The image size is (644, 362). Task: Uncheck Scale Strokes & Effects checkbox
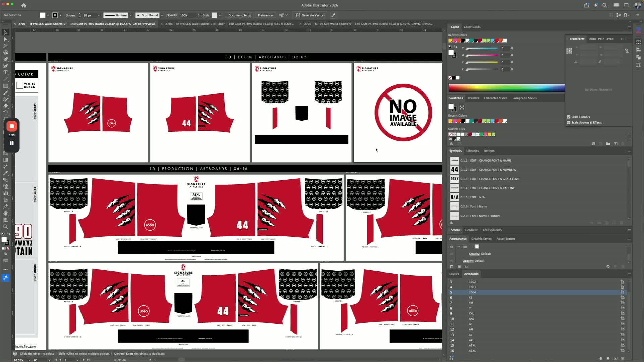tap(569, 123)
